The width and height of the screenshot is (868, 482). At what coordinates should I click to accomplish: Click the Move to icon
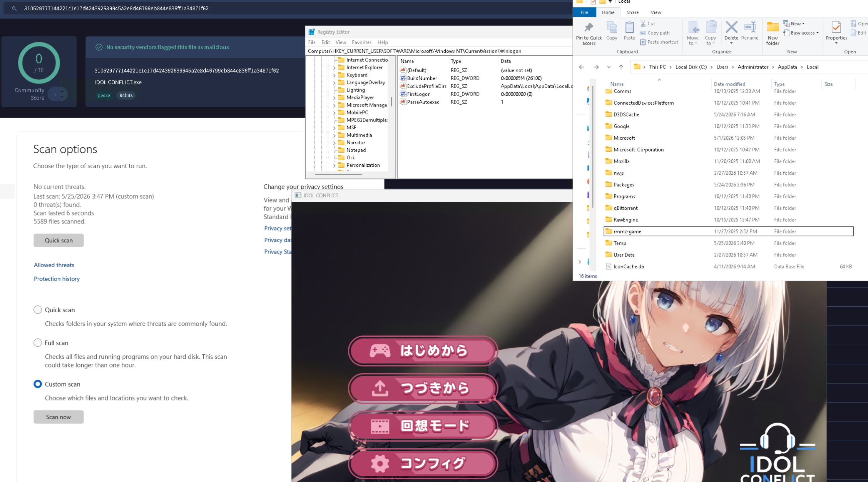click(693, 28)
